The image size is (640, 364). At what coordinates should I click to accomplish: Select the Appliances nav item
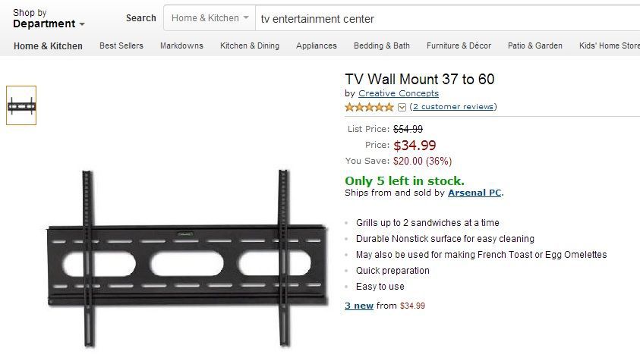[x=317, y=45]
